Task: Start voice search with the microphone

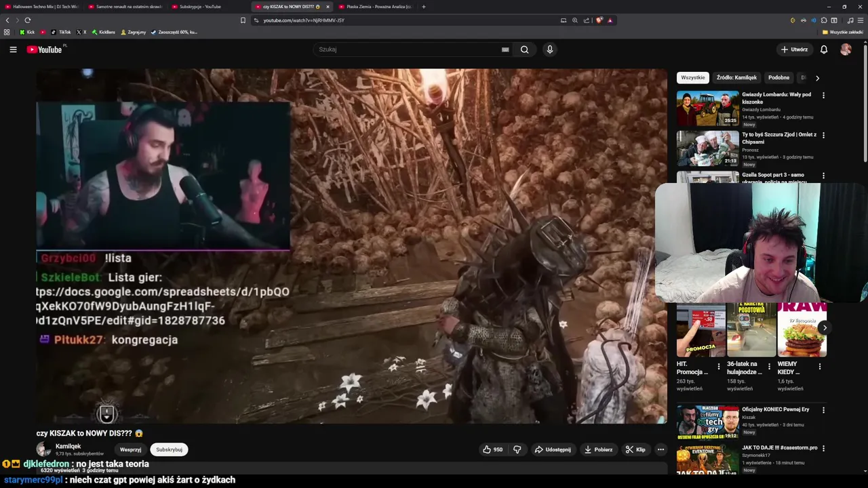Action: pyautogui.click(x=550, y=49)
